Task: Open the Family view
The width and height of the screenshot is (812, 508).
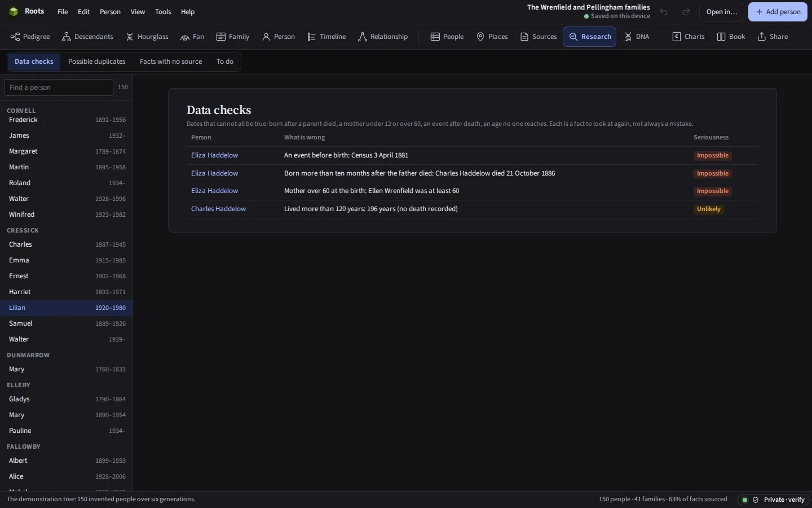Action: pyautogui.click(x=233, y=37)
